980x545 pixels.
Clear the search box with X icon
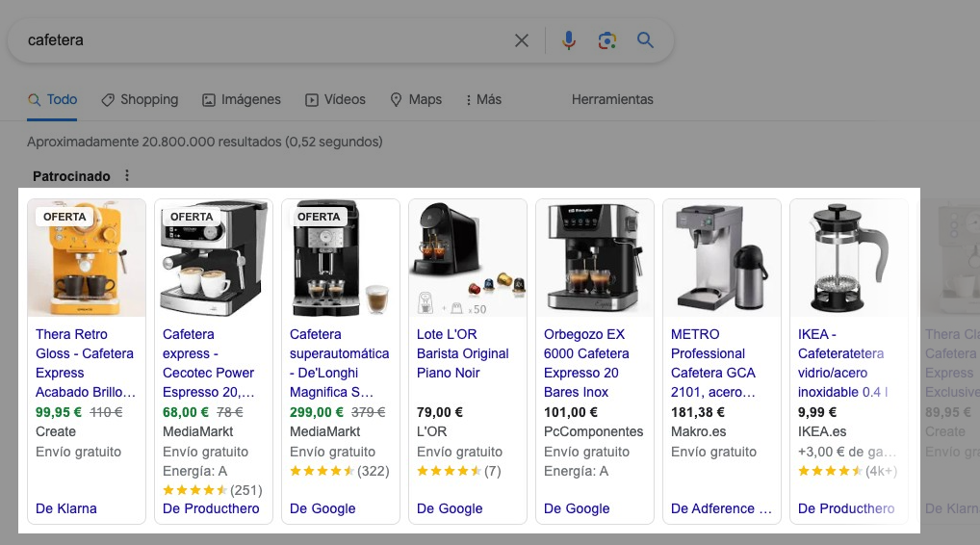(x=521, y=40)
